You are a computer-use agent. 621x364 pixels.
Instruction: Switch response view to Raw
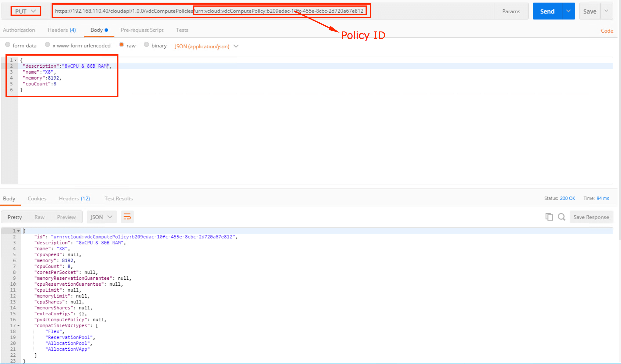[x=39, y=217]
